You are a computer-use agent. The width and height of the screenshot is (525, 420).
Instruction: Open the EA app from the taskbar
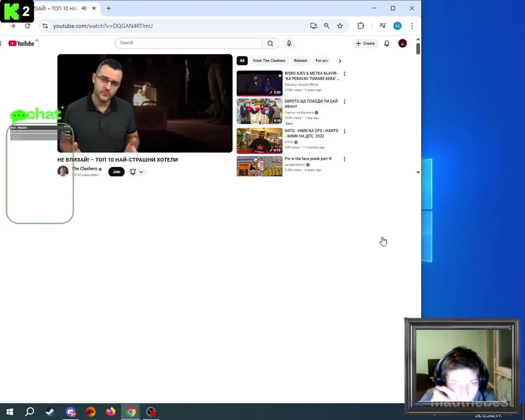[x=91, y=412]
